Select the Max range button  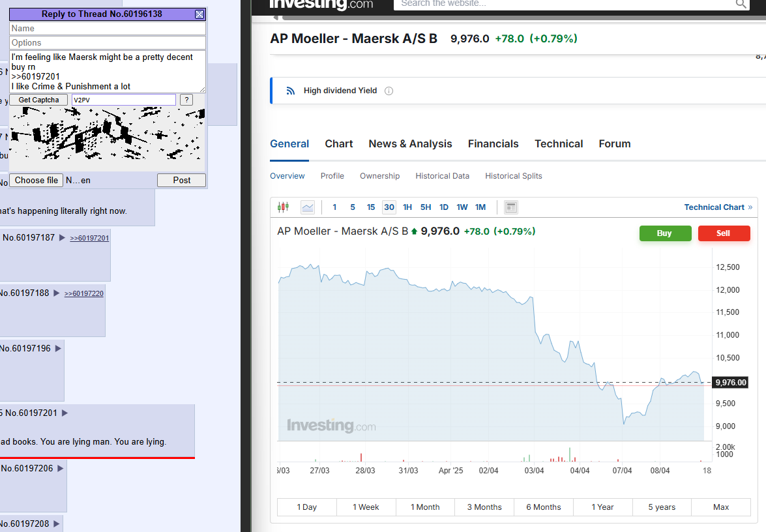tap(720, 507)
